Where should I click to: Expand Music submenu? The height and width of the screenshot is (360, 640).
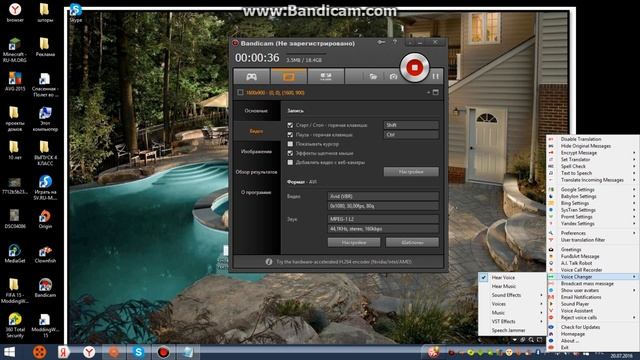[512, 313]
